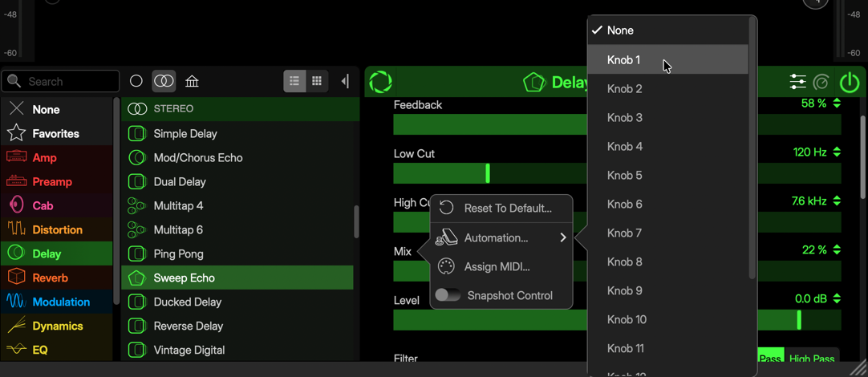Select the Delay category
868x377 pixels.
point(56,253)
